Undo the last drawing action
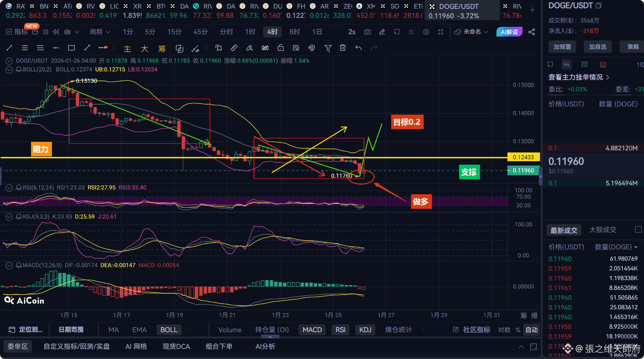 click(x=359, y=48)
